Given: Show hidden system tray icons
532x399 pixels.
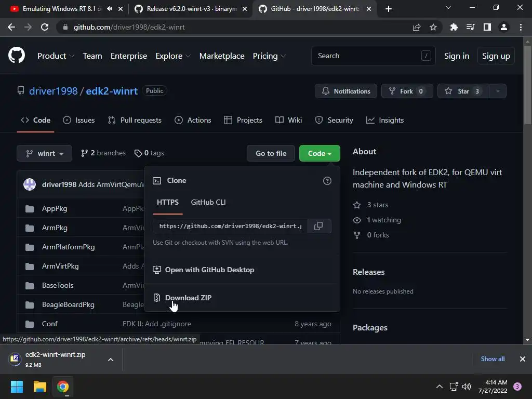Looking at the screenshot, I should click(x=440, y=387).
